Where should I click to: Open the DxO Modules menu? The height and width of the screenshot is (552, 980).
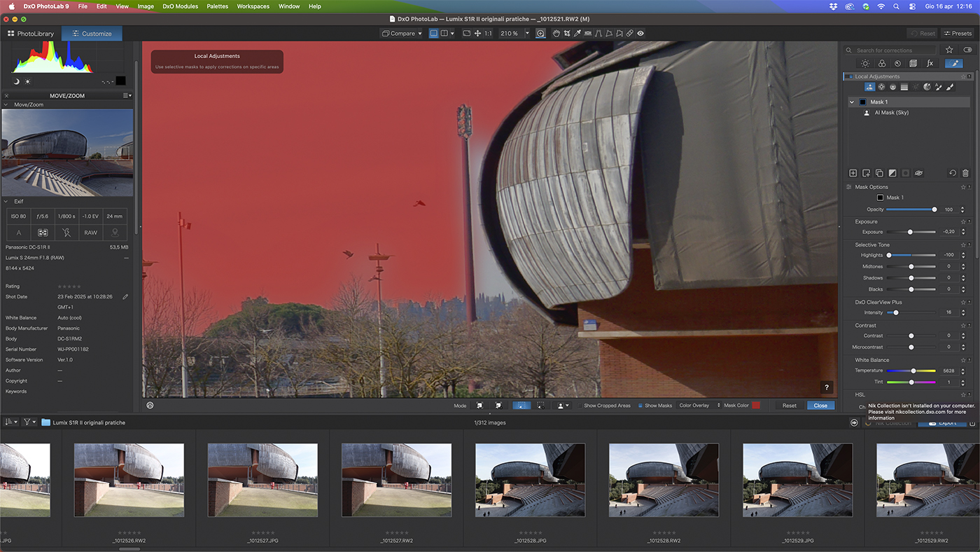click(x=180, y=6)
